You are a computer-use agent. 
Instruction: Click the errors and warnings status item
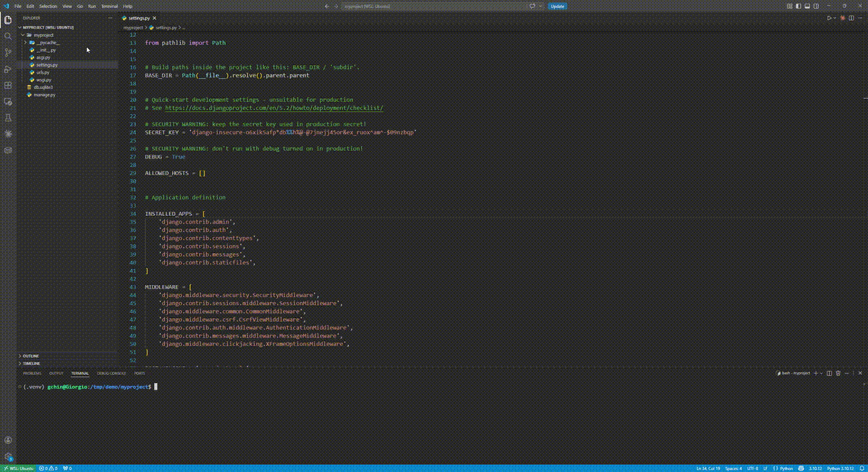point(48,468)
